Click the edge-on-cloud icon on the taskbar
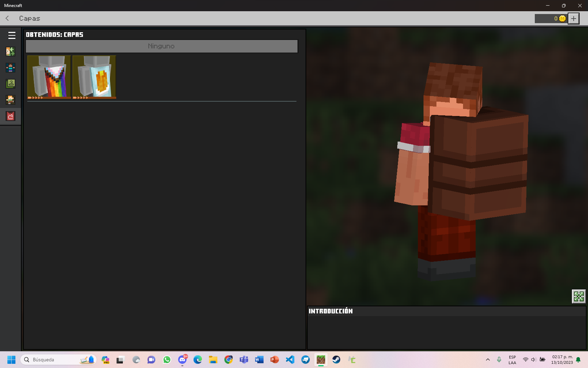Screen dimensions: 588x368 coord(136,360)
